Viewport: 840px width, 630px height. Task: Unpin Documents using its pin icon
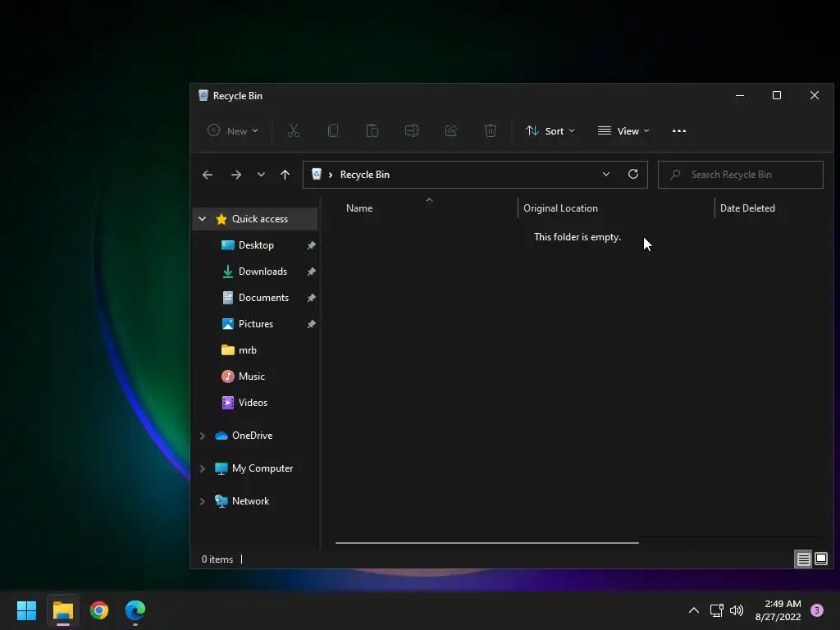click(311, 298)
